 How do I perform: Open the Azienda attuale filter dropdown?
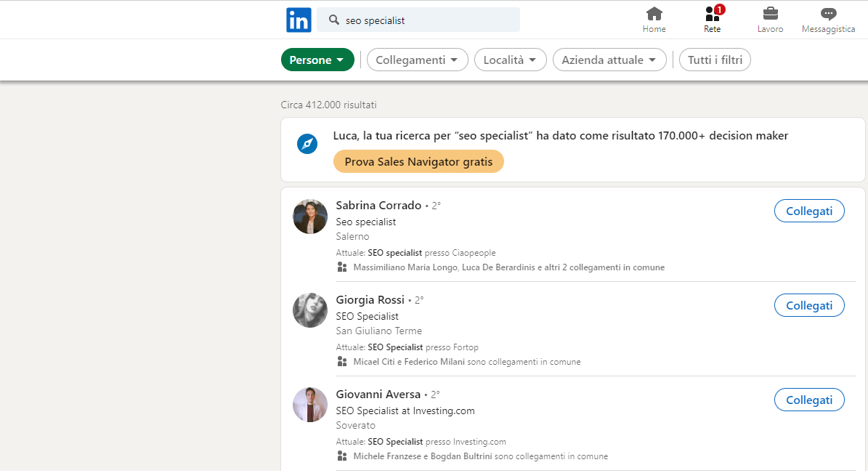tap(609, 60)
